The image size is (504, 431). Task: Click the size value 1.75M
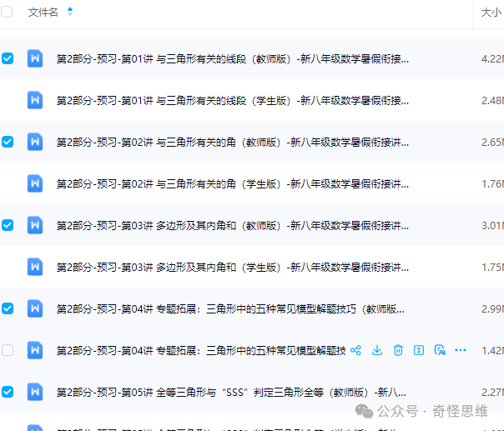[492, 268]
